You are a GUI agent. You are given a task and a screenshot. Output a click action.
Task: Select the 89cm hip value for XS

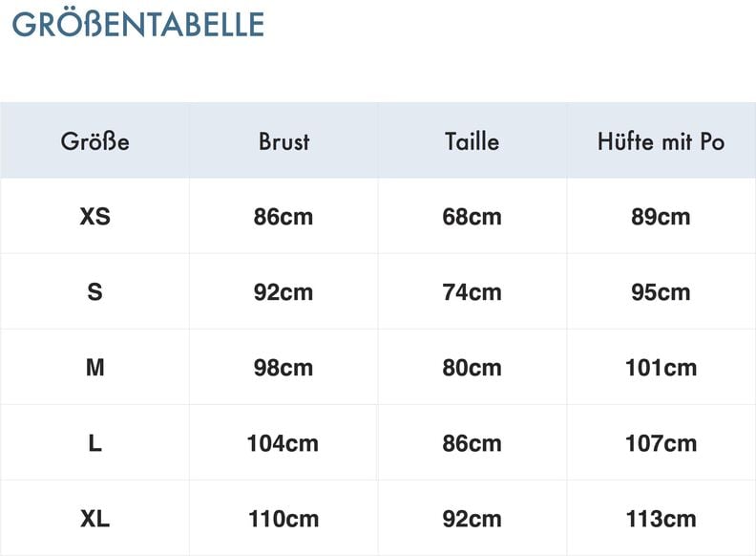point(661,217)
